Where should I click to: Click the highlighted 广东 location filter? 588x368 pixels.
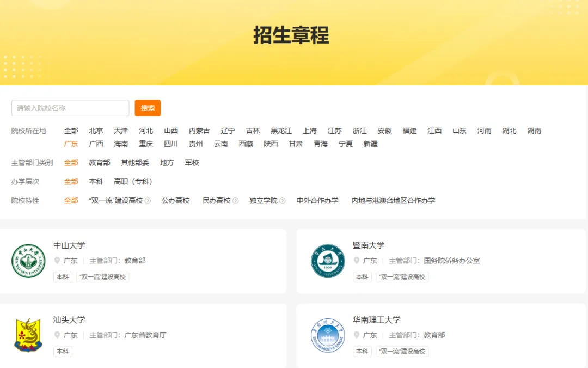71,144
